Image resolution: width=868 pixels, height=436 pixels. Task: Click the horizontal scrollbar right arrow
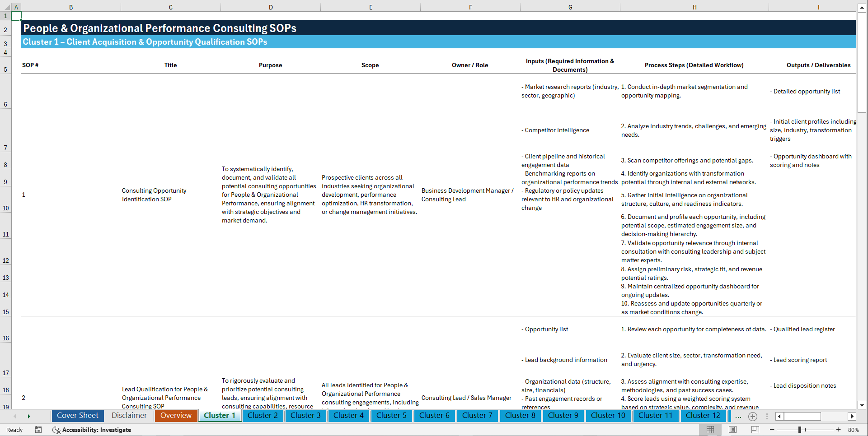852,416
